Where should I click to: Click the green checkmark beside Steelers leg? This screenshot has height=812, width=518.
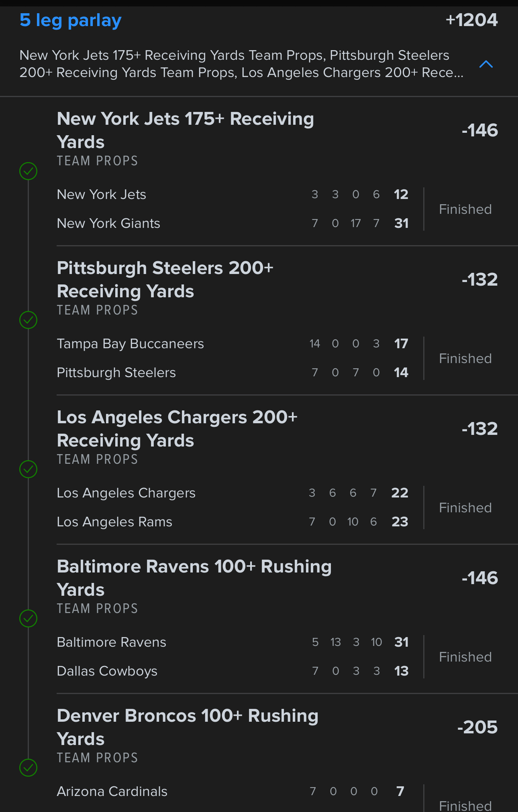tap(29, 320)
